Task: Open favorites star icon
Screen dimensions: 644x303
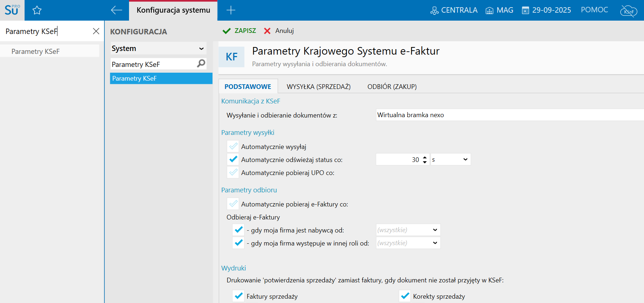Action: [x=37, y=10]
